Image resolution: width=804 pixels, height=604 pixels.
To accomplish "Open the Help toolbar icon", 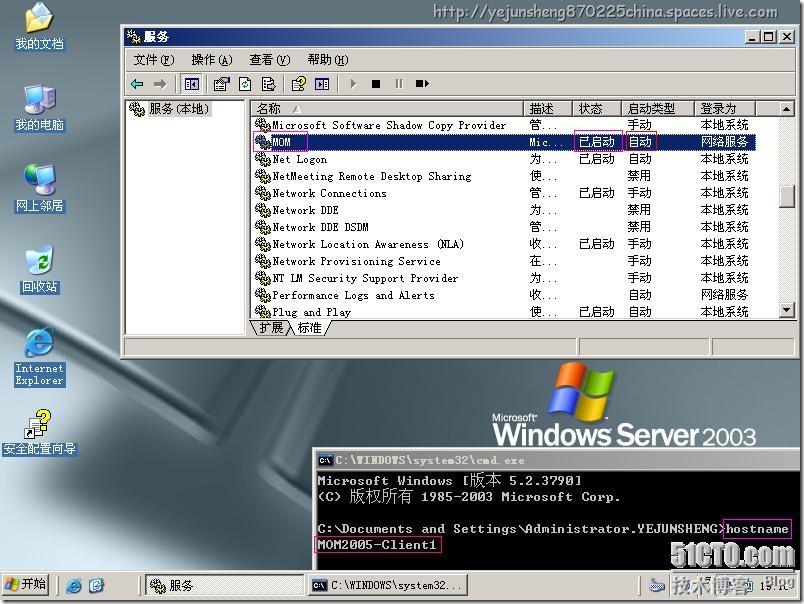I will click(x=298, y=84).
